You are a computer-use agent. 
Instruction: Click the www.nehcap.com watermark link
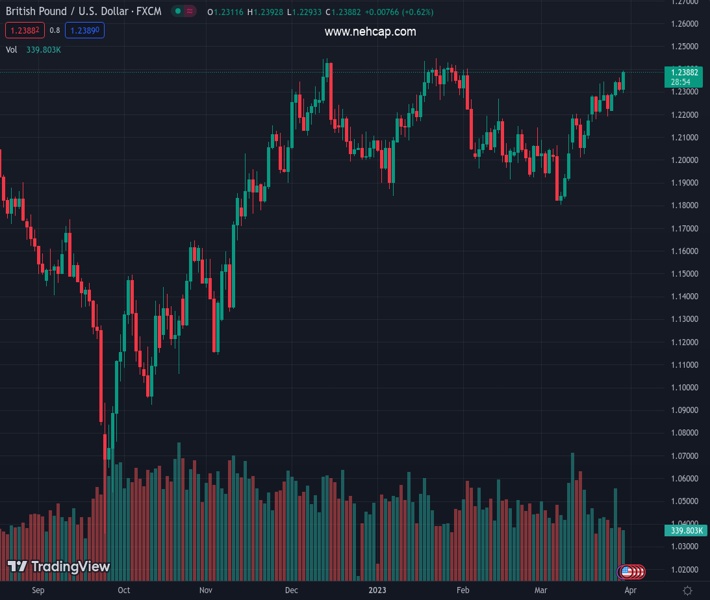(370, 32)
